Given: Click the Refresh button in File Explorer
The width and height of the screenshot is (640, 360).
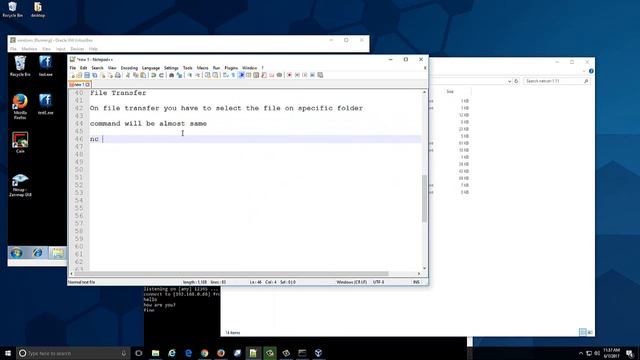Looking at the screenshot, I should pos(516,81).
